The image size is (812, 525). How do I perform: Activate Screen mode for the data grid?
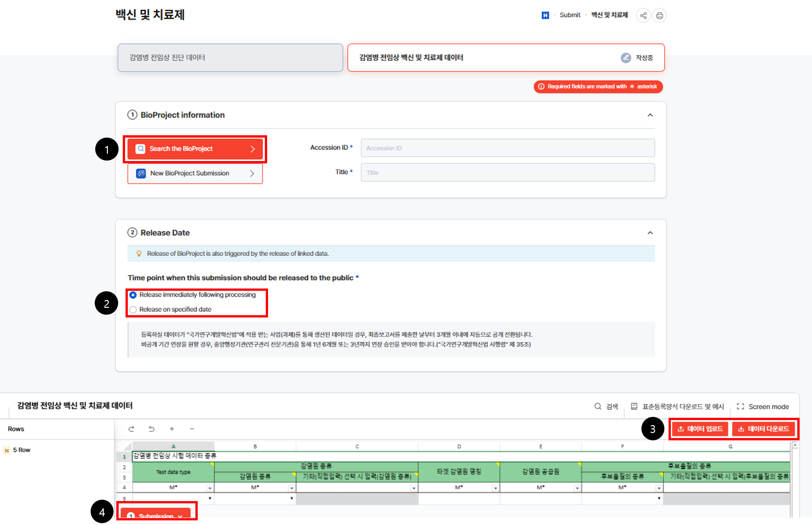click(763, 406)
